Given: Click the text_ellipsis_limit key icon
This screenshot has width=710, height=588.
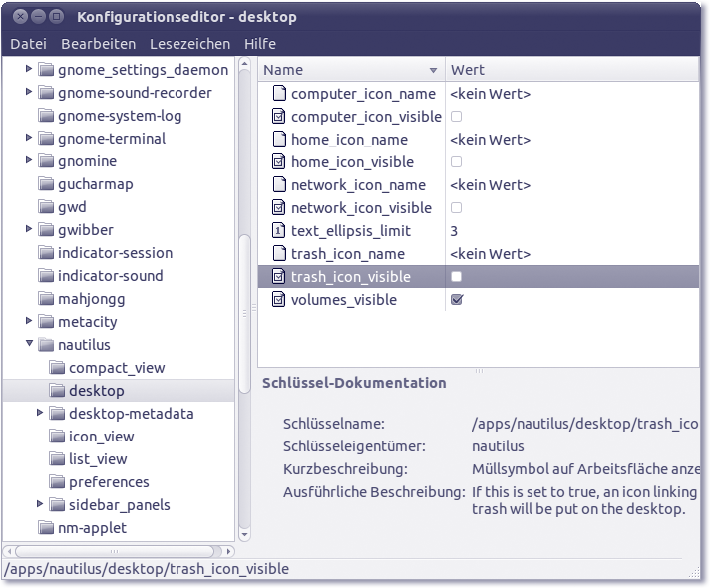Looking at the screenshot, I should (279, 231).
